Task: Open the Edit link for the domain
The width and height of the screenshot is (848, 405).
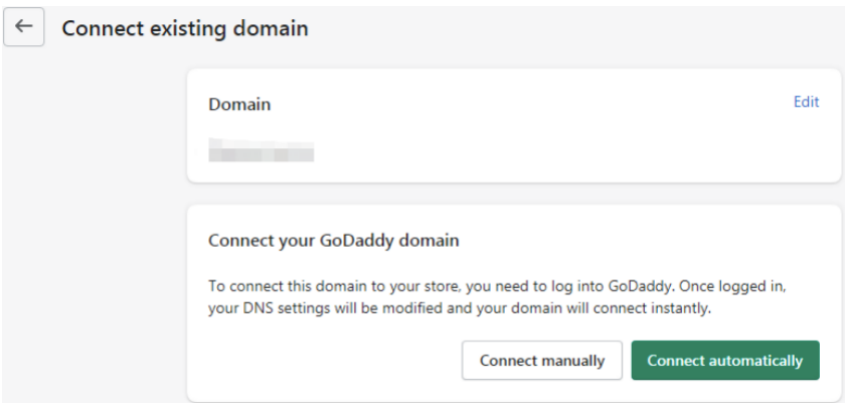Action: tap(806, 102)
